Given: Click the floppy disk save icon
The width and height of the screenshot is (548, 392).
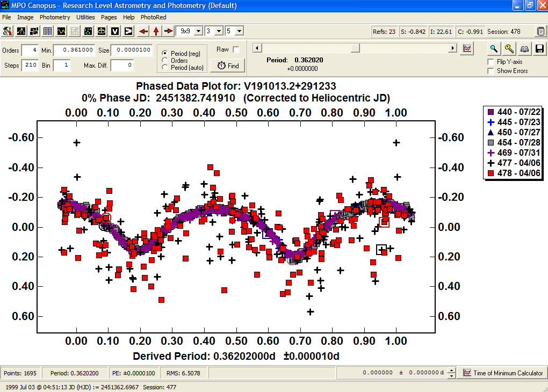Looking at the screenshot, I should (x=539, y=48).
